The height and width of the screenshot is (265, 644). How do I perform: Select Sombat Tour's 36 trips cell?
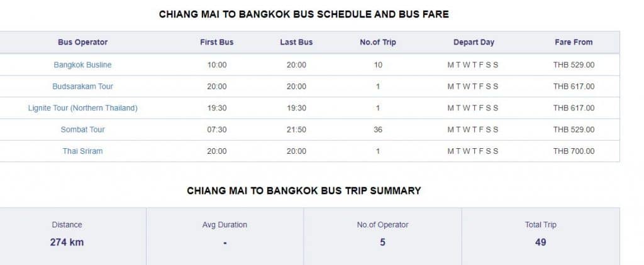coord(378,129)
